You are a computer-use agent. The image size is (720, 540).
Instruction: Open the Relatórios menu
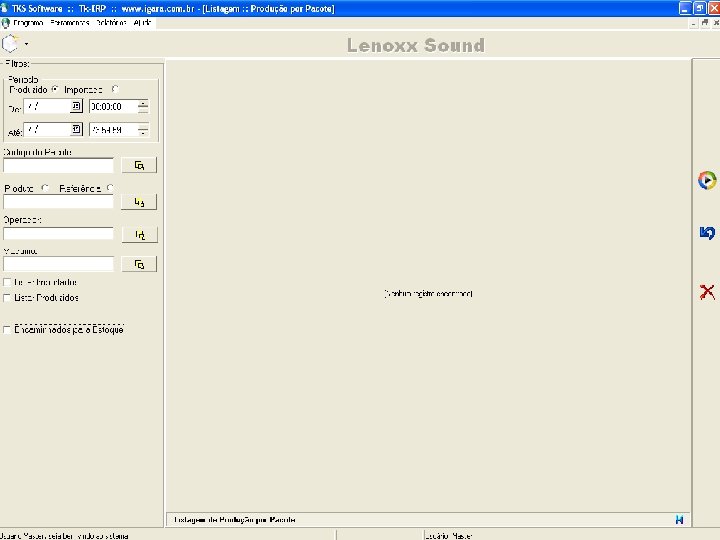[111, 22]
